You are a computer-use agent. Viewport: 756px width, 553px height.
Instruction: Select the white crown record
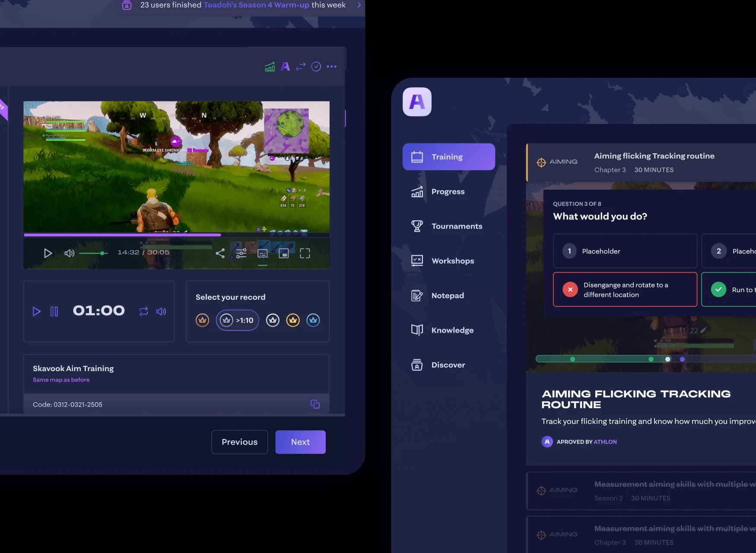pyautogui.click(x=273, y=320)
